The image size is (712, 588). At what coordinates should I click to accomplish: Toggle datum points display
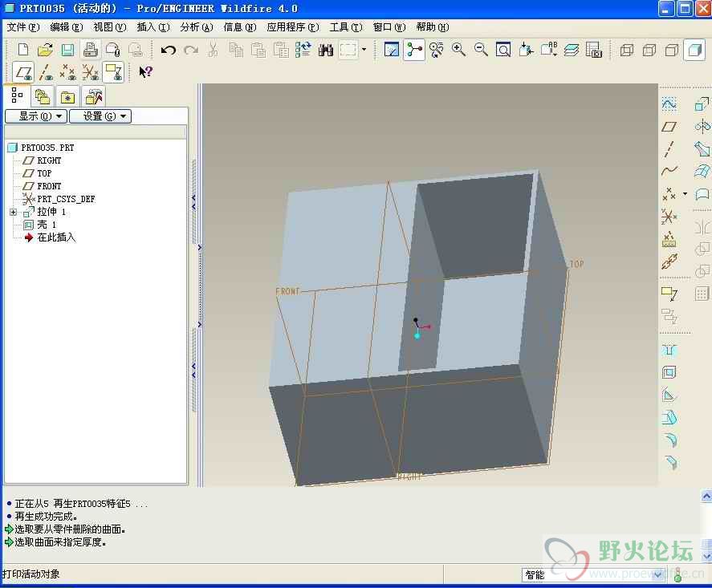[67, 71]
